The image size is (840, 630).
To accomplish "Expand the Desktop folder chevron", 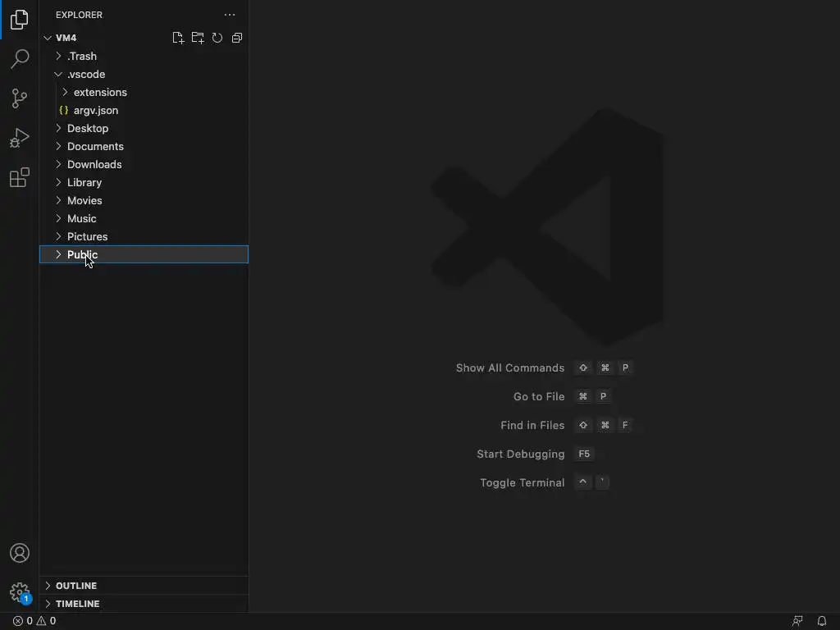I will point(58,129).
